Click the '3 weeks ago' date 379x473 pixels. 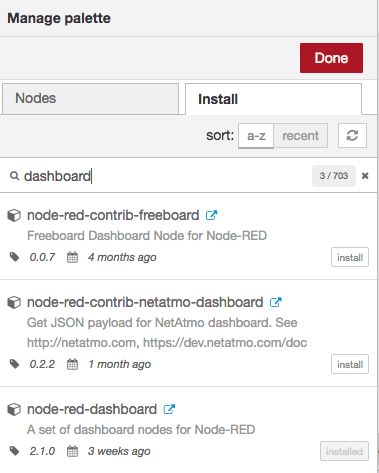[119, 451]
